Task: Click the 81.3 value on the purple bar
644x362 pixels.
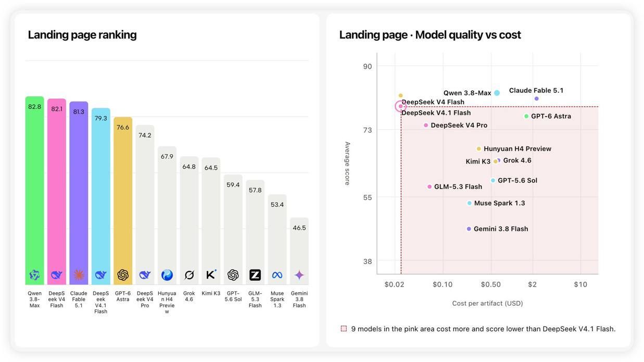Action: [79, 111]
